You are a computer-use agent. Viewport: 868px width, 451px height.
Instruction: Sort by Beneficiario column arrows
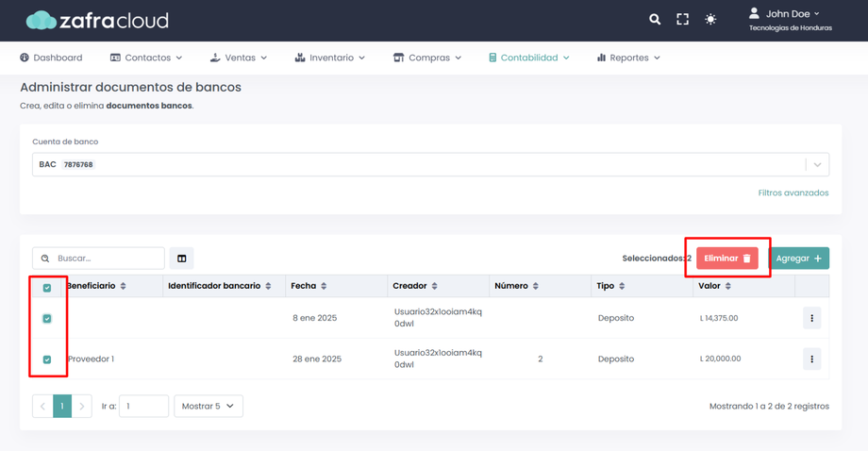click(x=124, y=286)
